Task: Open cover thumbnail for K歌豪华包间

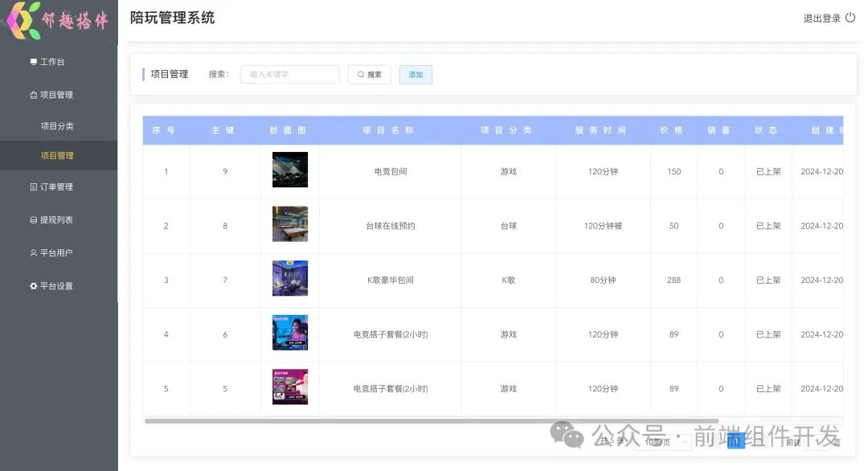Action: [290, 278]
